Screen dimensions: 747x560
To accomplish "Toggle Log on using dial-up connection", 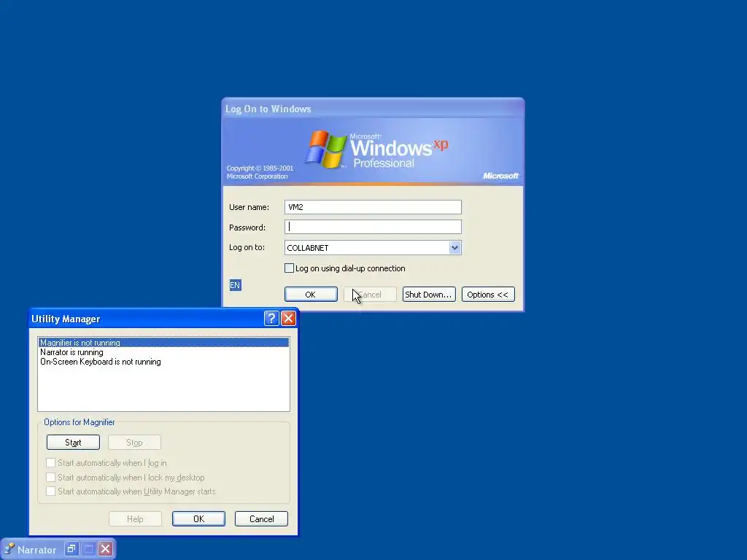I will coord(289,268).
